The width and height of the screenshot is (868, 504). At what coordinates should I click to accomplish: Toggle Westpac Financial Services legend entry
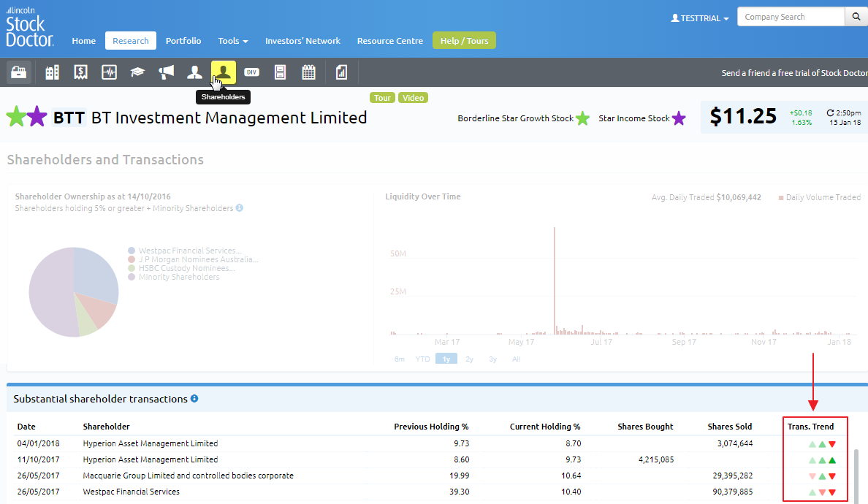tap(185, 251)
